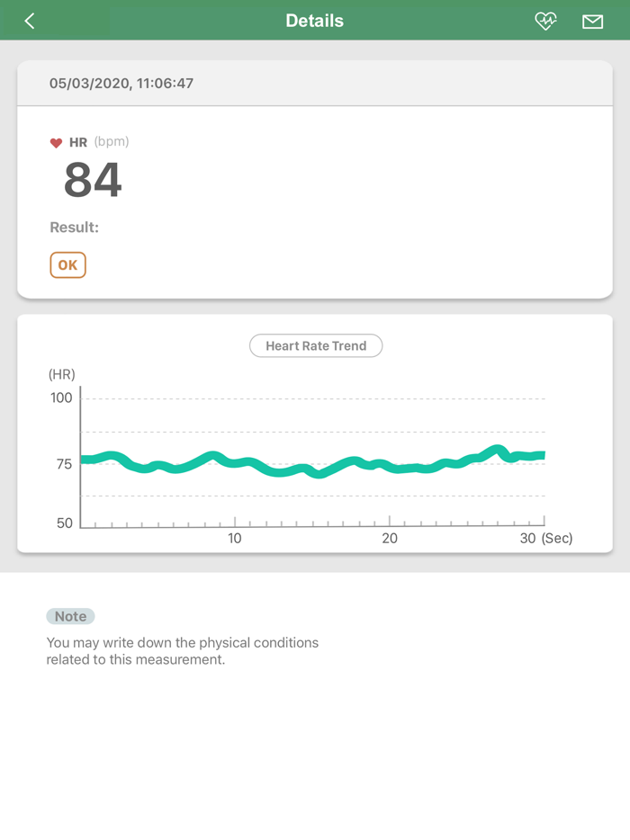Tap the back chevron arrow

pos(27,21)
